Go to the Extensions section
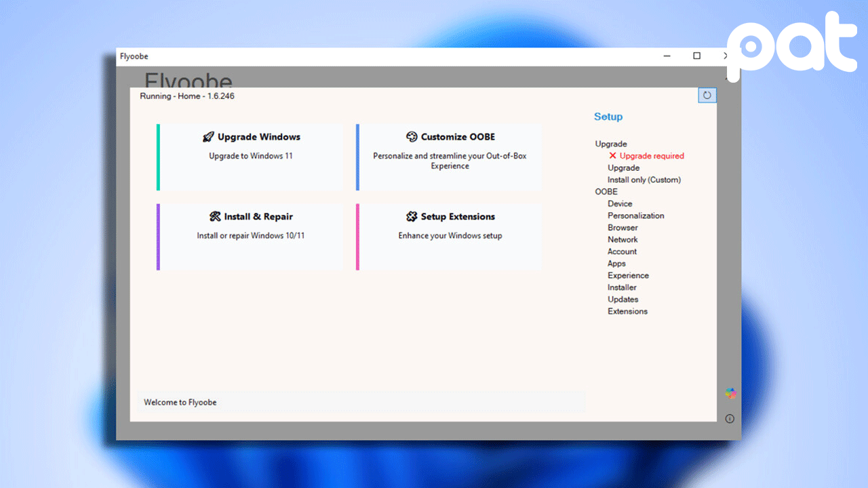868x488 pixels. [627, 312]
